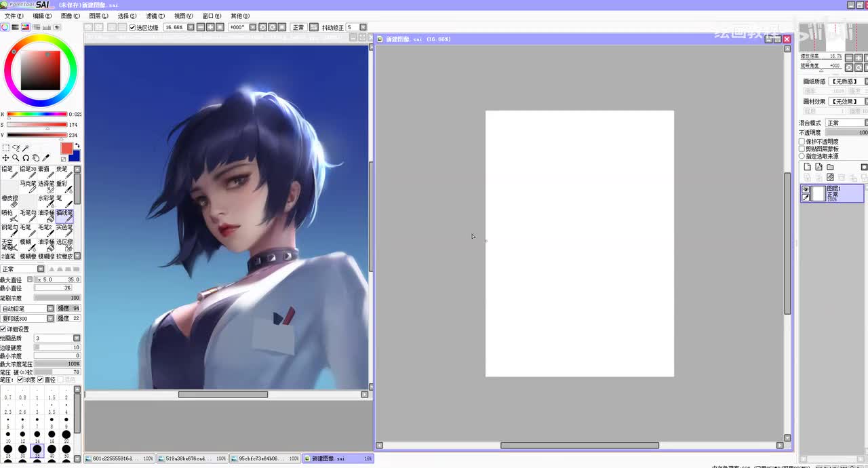Create new linework layer icon

tap(819, 167)
